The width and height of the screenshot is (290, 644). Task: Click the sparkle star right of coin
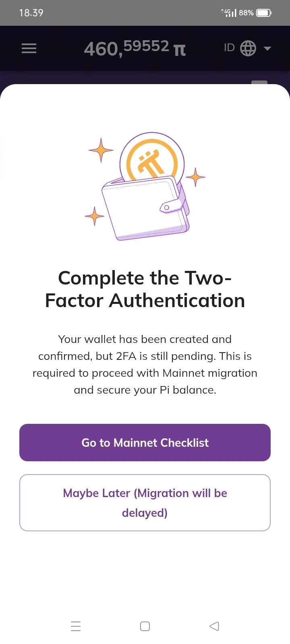195,177
